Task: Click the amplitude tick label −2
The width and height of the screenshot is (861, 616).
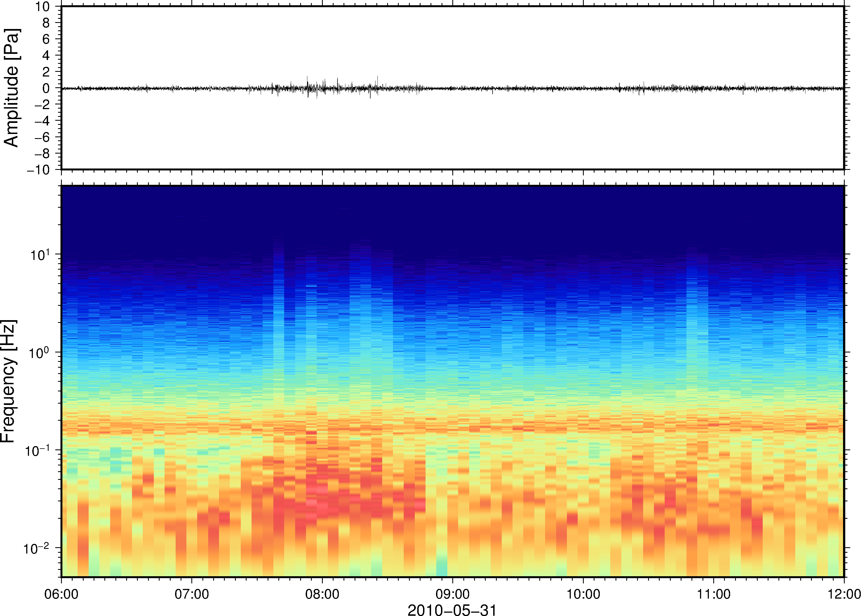Action: 43,104
